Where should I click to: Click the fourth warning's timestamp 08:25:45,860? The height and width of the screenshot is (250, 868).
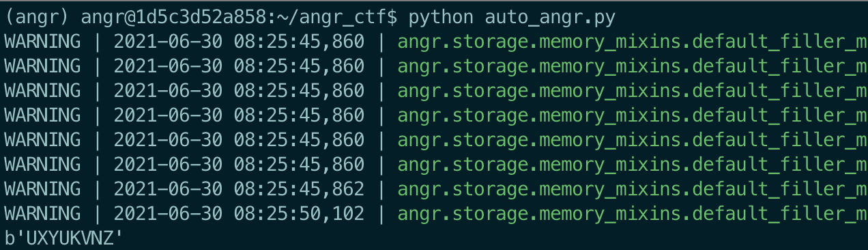[300, 116]
